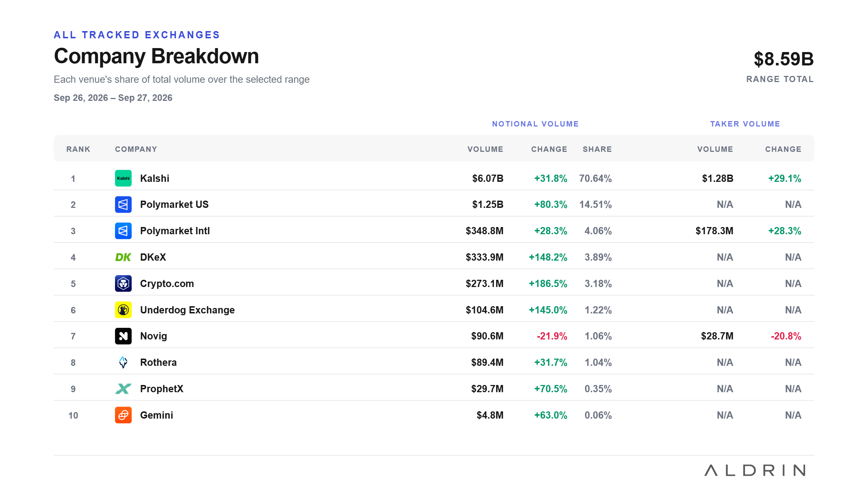Image resolution: width=868 pixels, height=488 pixels.
Task: Click Kalshi's +29.1% taker change
Action: 785,179
